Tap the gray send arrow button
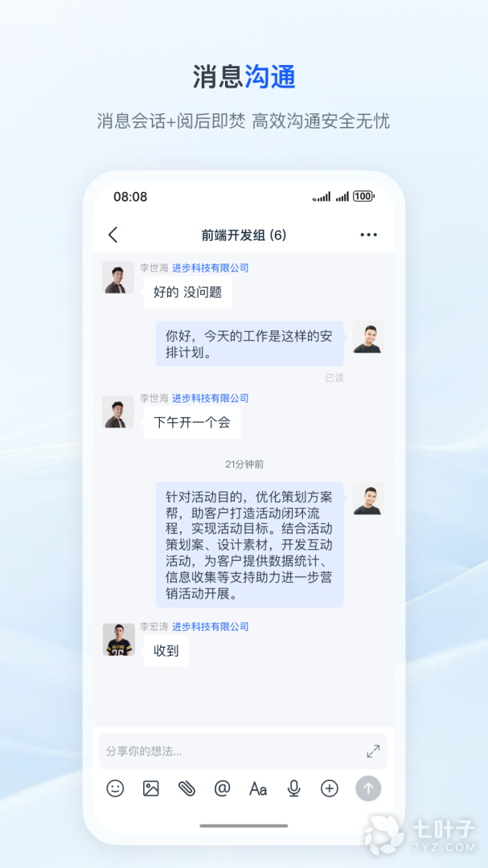This screenshot has width=488, height=868. click(x=368, y=788)
